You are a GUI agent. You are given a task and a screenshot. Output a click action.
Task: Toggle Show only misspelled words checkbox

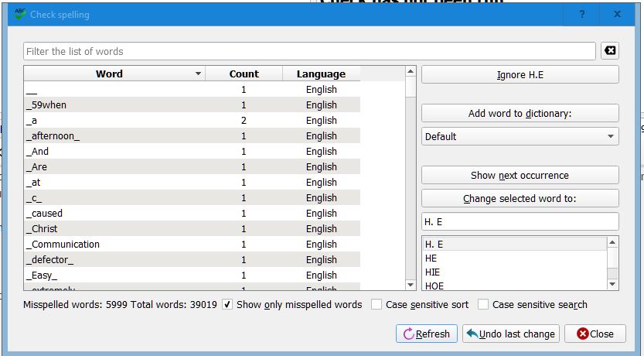[x=227, y=305]
